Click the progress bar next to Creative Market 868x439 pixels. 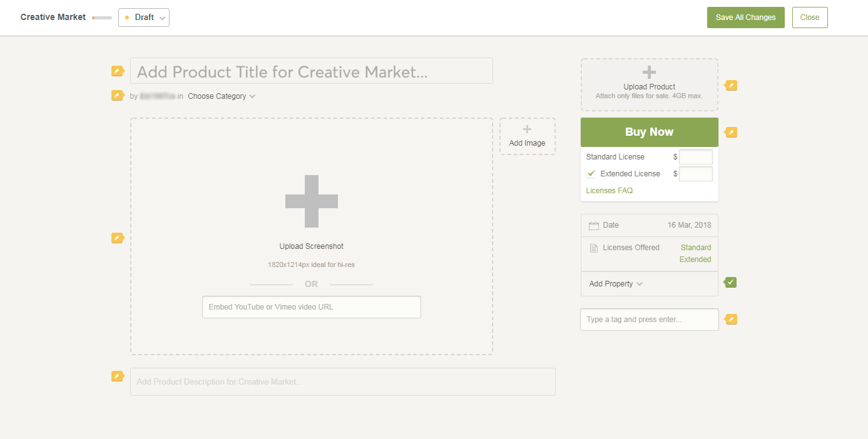101,18
